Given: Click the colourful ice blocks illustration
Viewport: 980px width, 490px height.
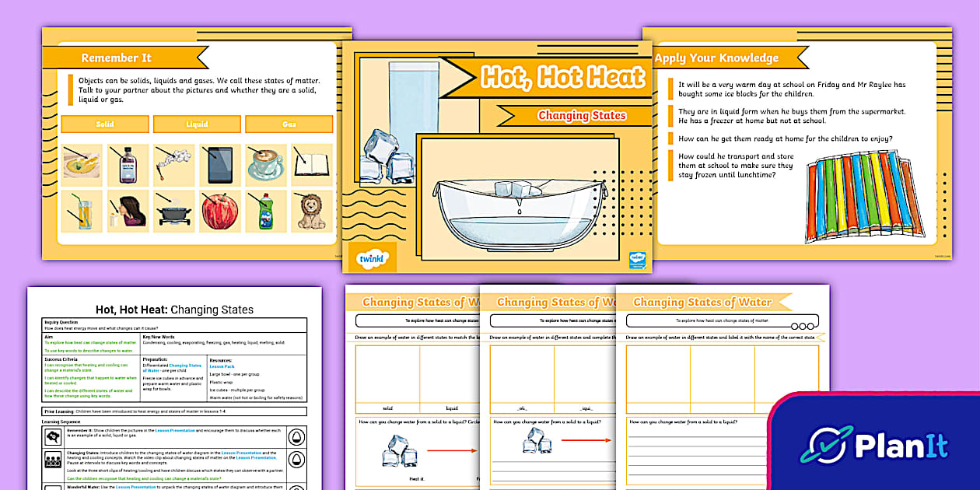Looking at the screenshot, I should [x=863, y=194].
